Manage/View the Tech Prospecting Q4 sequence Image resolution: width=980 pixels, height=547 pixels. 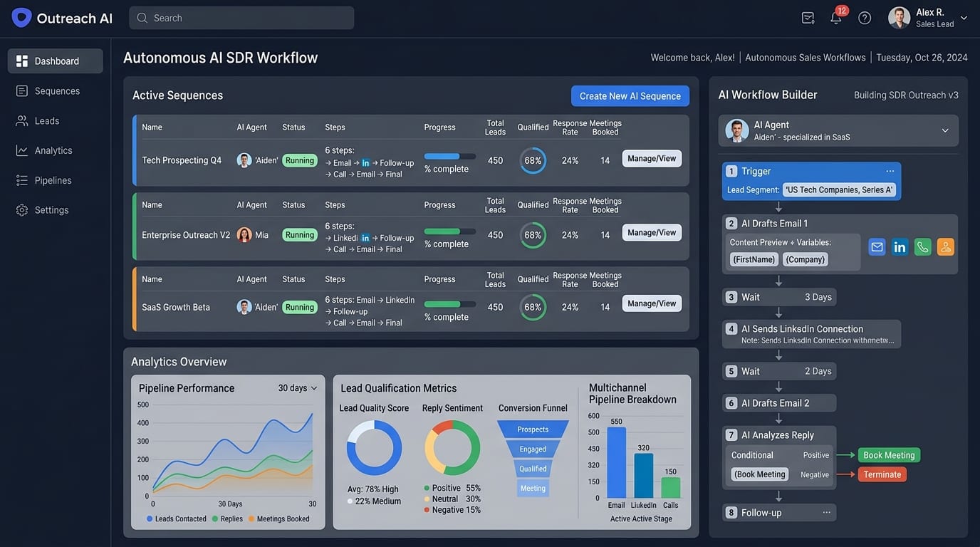(x=652, y=158)
